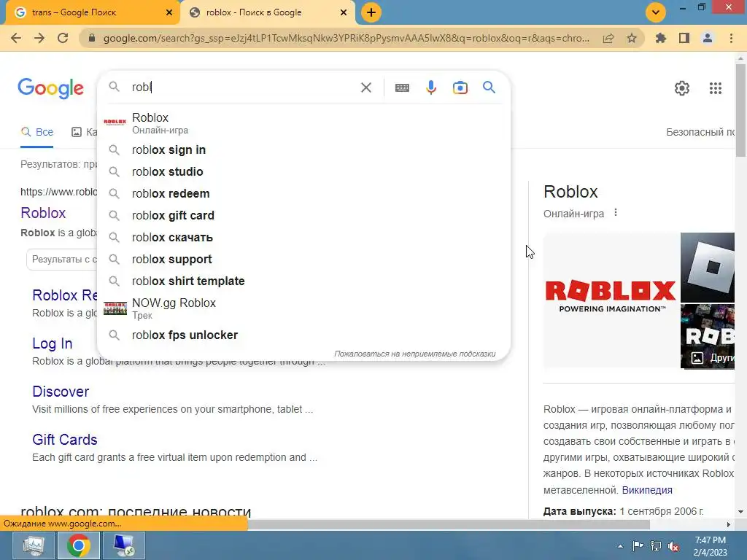Reload the page with the refresh icon

63,38
